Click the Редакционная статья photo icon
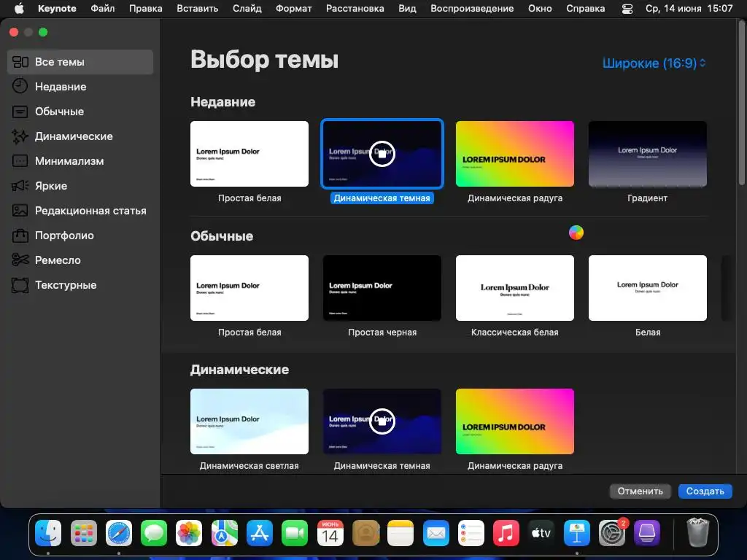This screenshot has width=747, height=560. (x=20, y=211)
